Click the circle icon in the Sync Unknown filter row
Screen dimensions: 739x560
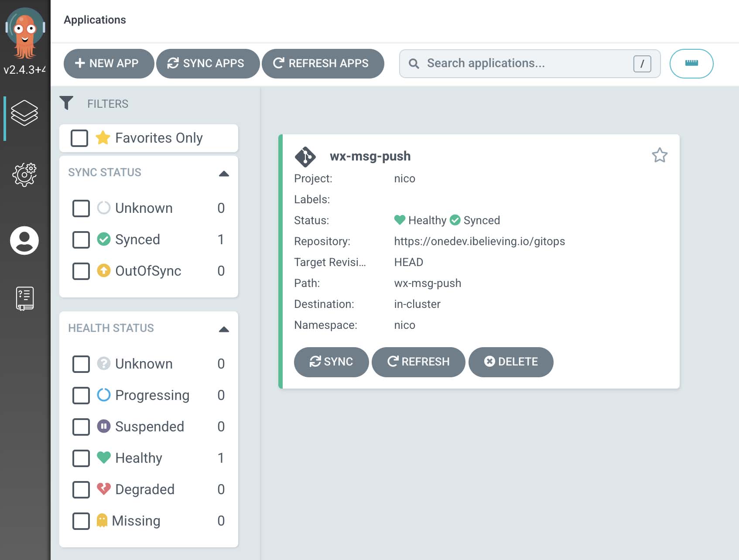(x=103, y=208)
